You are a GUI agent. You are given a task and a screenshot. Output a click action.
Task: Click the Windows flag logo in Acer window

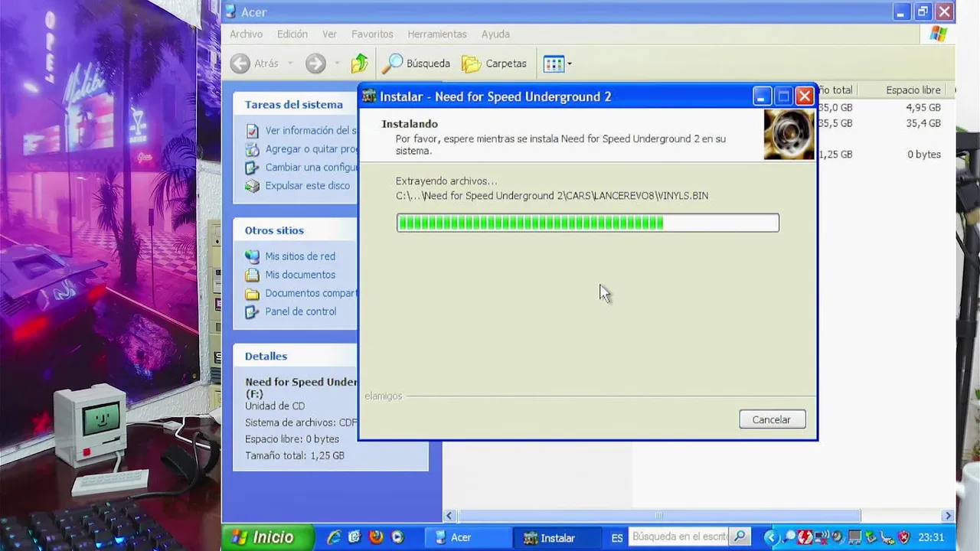click(x=939, y=34)
